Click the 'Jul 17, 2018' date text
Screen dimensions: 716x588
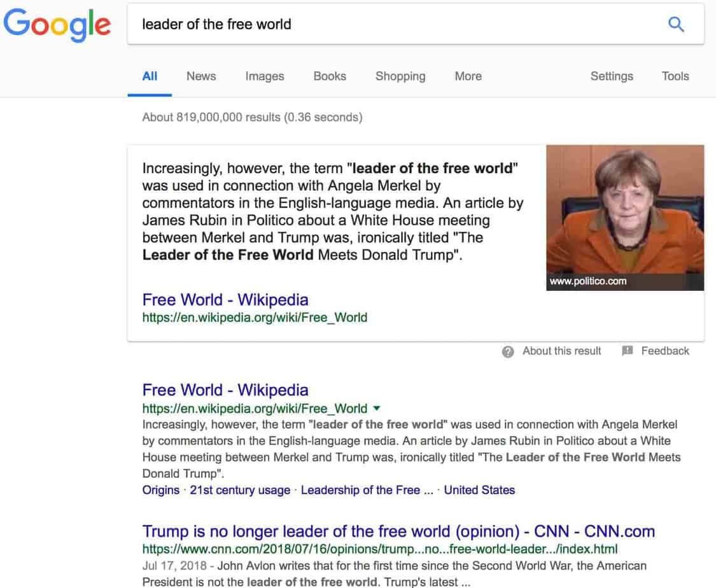(x=174, y=566)
